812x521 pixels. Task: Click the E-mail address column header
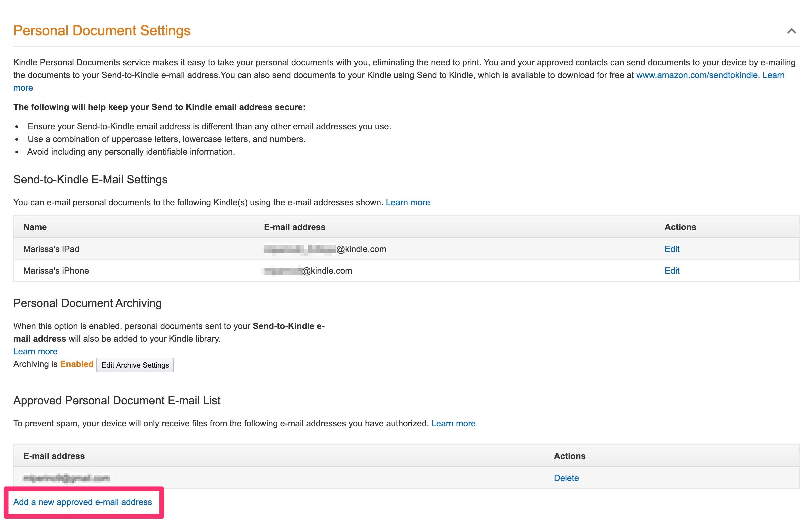click(294, 227)
